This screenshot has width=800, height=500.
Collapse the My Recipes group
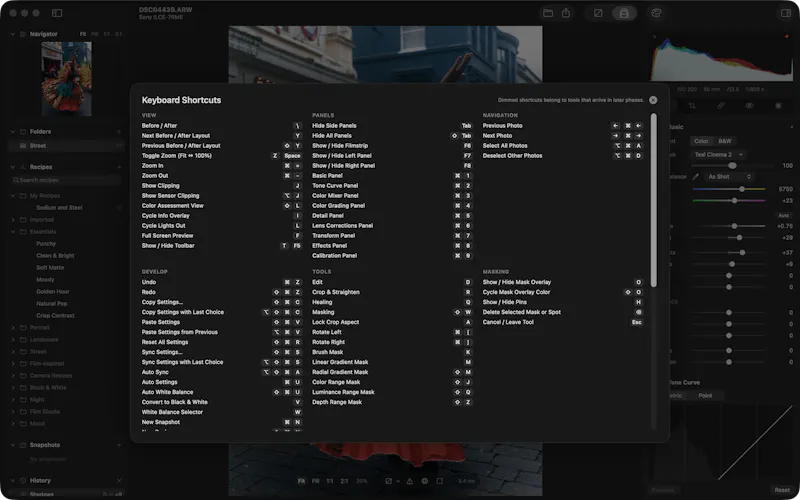[13, 195]
